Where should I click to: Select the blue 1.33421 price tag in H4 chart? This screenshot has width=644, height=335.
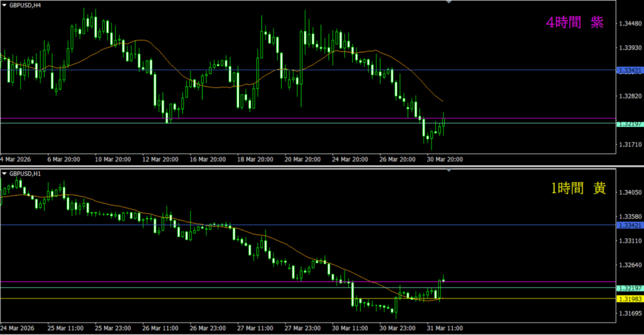point(629,70)
